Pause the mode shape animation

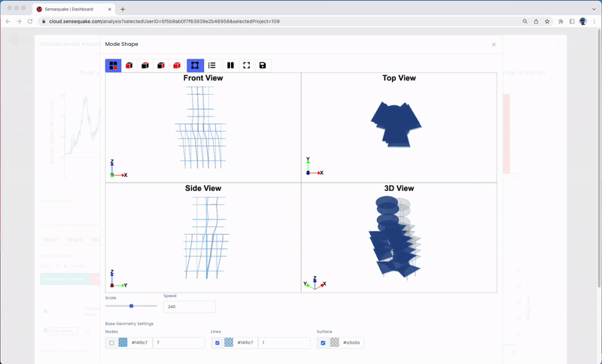[x=230, y=65]
